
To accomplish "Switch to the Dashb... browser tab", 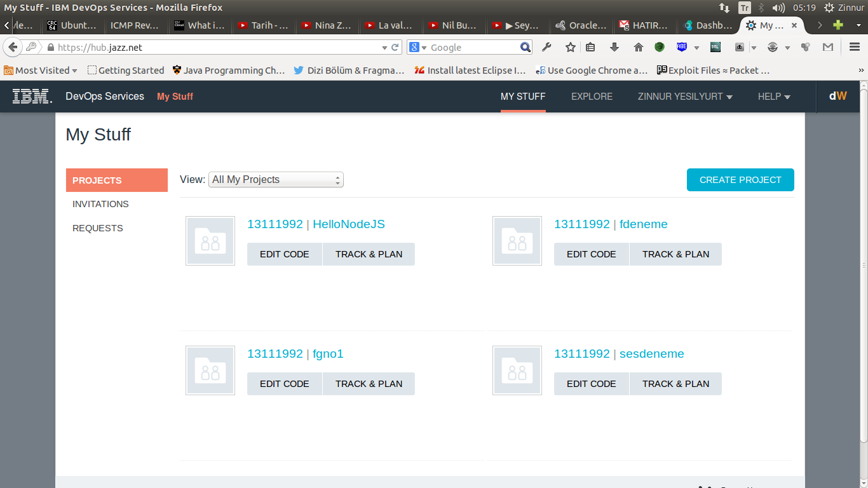I will (709, 25).
